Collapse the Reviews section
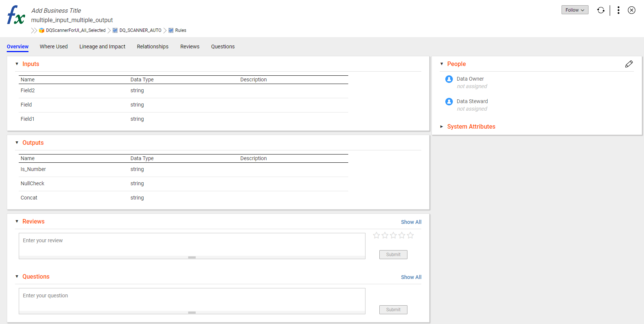Viewport: 644px width, 324px height. (17, 222)
